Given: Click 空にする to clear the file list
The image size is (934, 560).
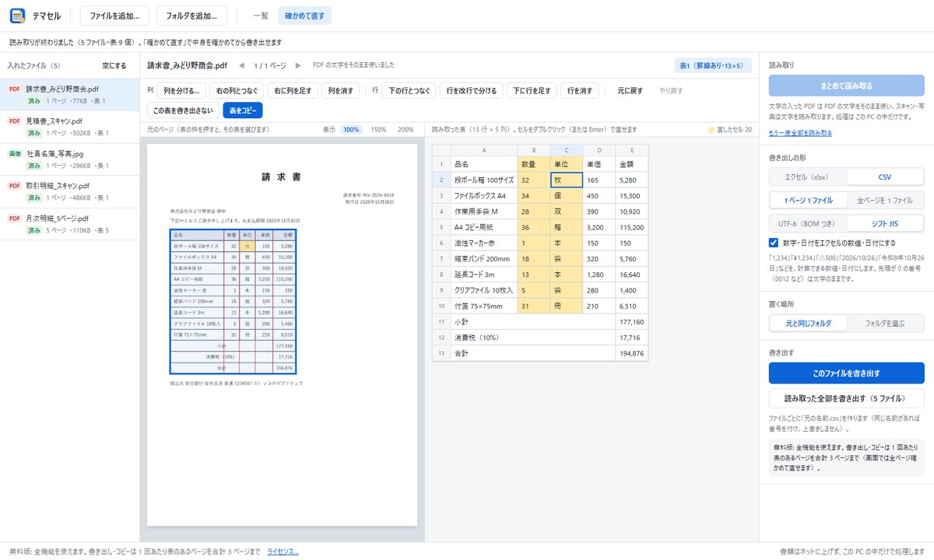Looking at the screenshot, I should click(114, 65).
